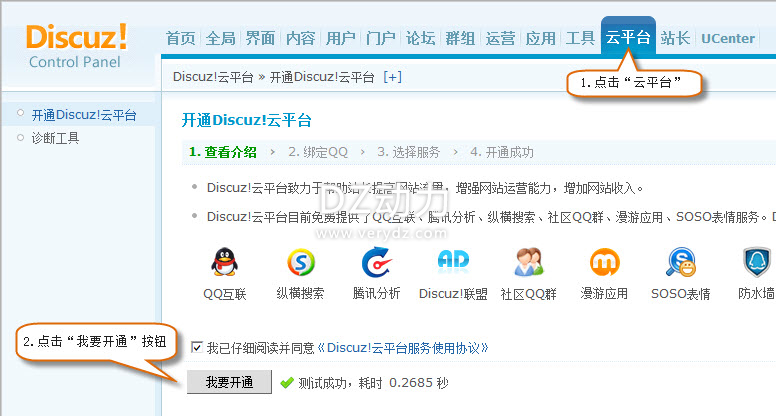Open the 门户 menu
The height and width of the screenshot is (416, 776).
(x=381, y=38)
